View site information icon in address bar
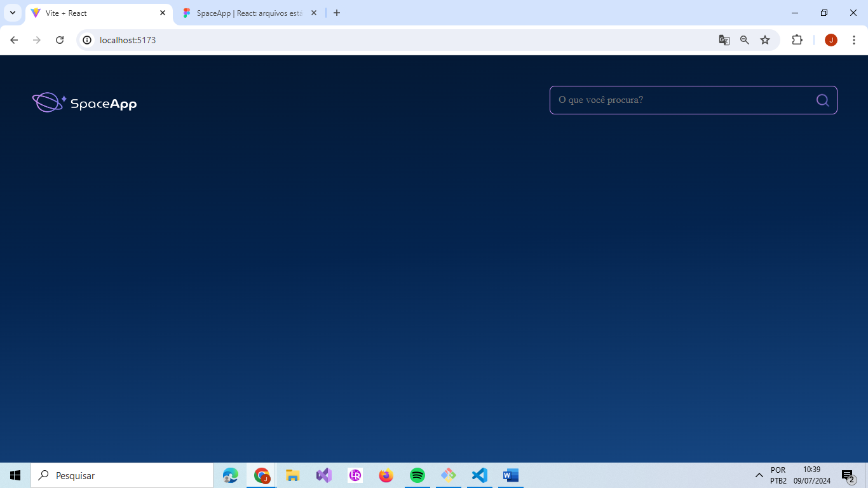Viewport: 868px width, 488px height. (88, 40)
